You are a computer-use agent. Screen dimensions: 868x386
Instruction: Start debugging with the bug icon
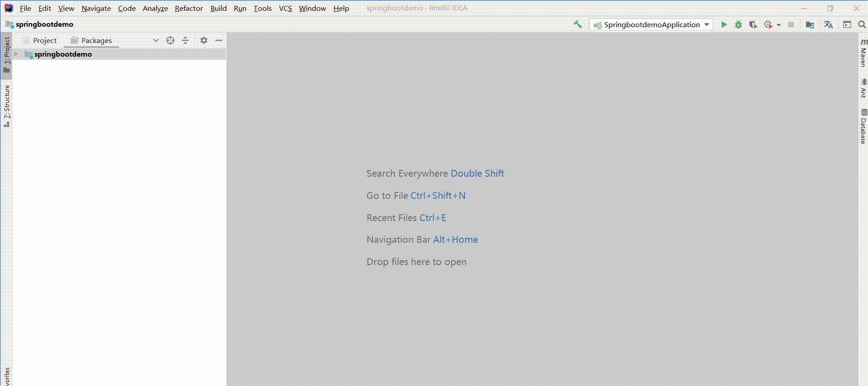click(738, 24)
